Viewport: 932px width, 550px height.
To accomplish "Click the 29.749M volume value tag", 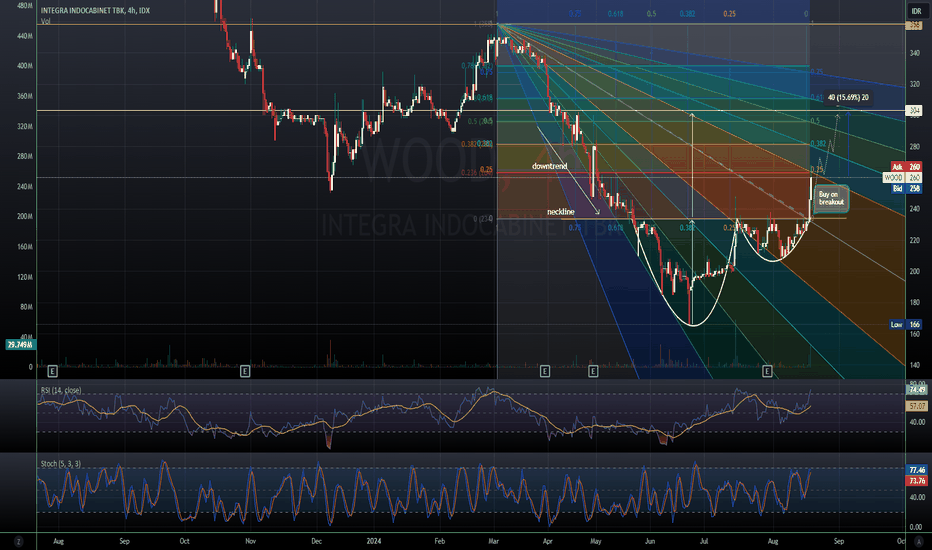I will (x=20, y=345).
